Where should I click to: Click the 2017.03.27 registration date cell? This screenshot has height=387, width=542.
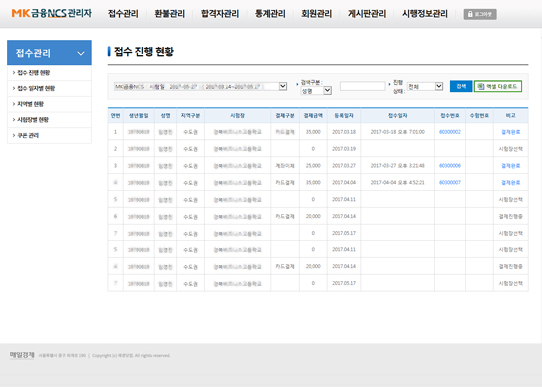[x=344, y=166]
